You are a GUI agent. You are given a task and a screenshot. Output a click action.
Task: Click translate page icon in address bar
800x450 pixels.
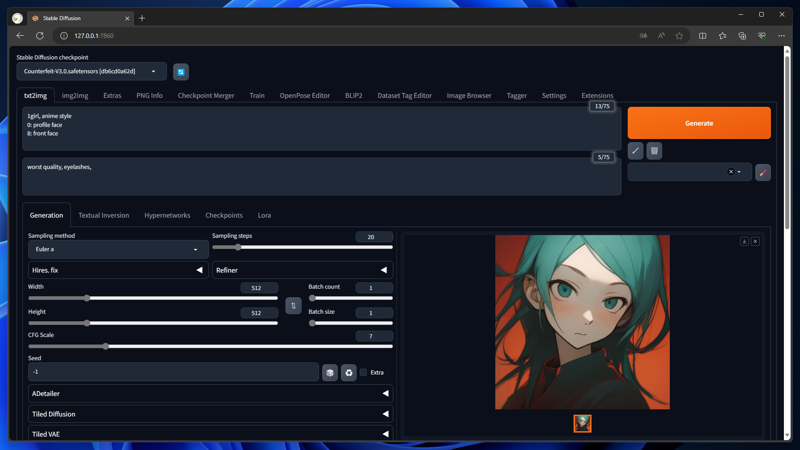(643, 36)
